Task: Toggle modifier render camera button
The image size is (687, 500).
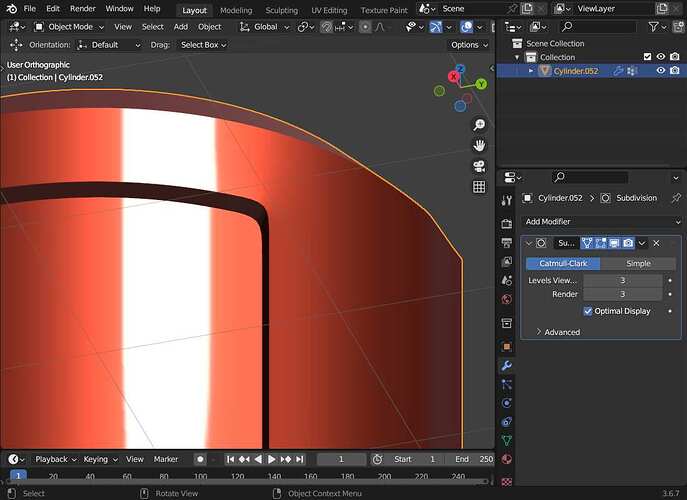Action: point(628,243)
